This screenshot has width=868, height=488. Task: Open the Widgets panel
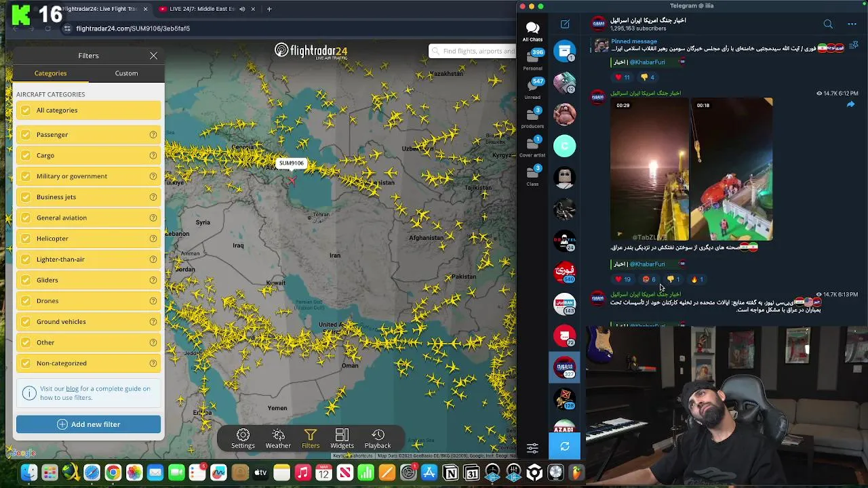point(342,439)
